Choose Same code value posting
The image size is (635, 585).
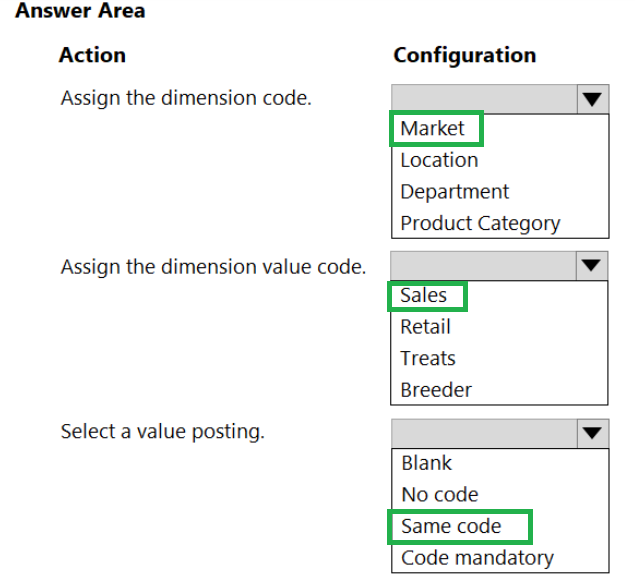pos(451,526)
